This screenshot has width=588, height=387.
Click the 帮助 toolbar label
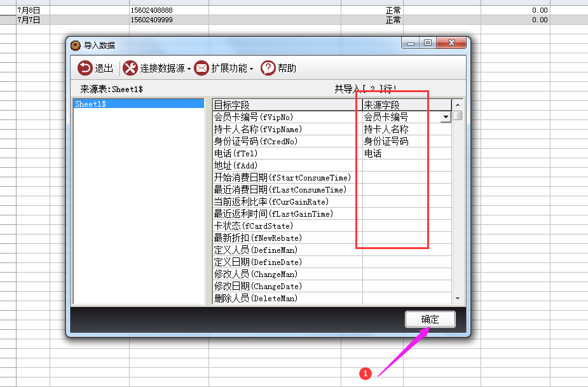coord(287,68)
